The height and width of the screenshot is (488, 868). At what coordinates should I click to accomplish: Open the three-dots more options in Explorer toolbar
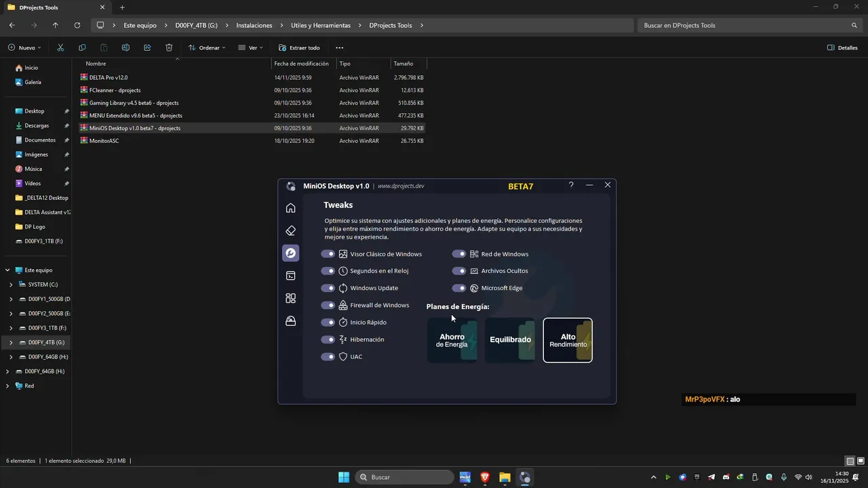click(339, 47)
